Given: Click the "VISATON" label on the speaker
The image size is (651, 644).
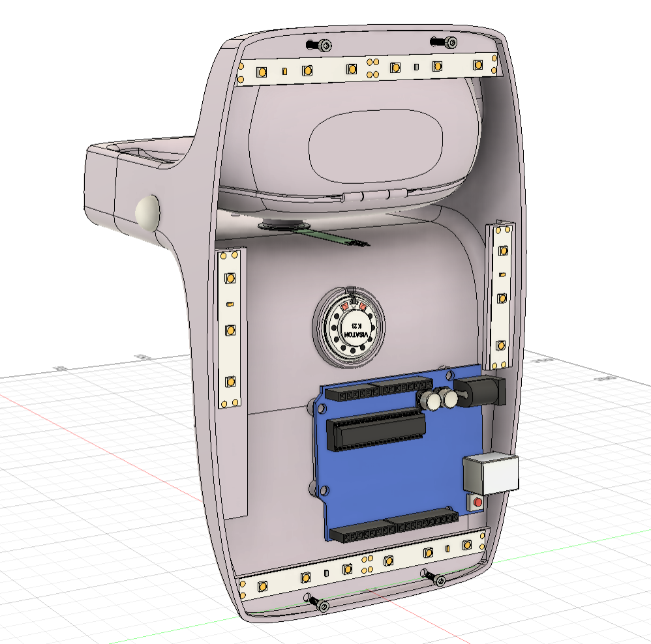Looking at the screenshot, I should [x=356, y=334].
